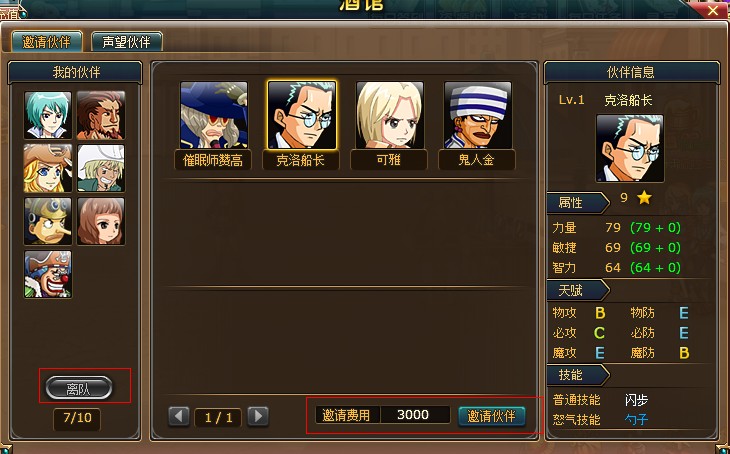Screen dimensions: 730x454
Task: Select the long-nosed goggles partner avatar
Action: (48, 221)
